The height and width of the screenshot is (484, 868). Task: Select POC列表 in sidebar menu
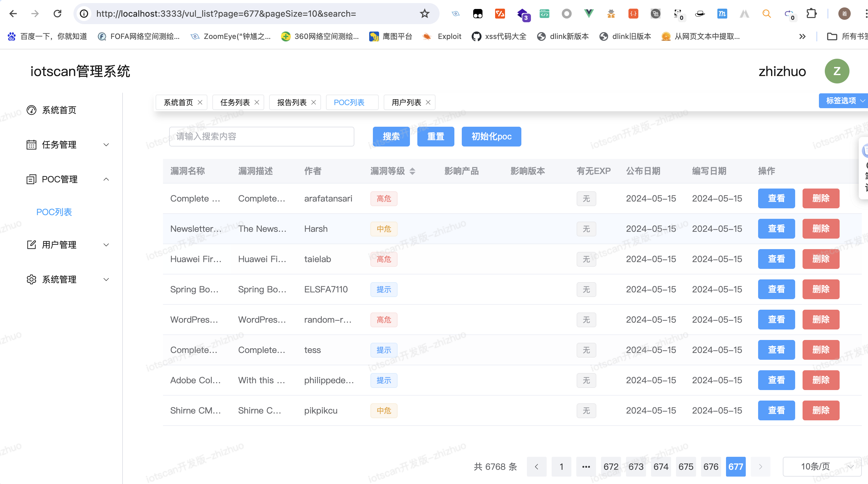pos(54,212)
